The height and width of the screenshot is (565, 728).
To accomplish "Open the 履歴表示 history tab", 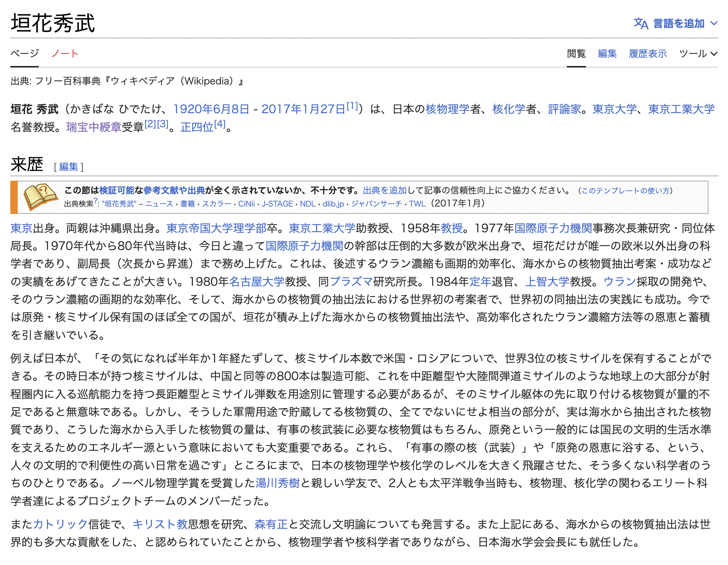I will tap(648, 54).
